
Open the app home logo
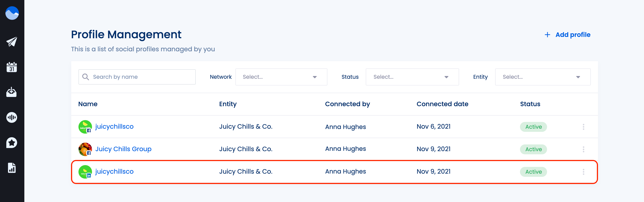pyautogui.click(x=12, y=13)
